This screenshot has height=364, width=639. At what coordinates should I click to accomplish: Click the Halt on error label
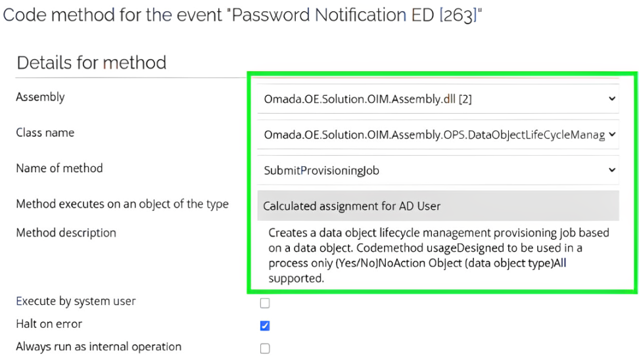49,324
